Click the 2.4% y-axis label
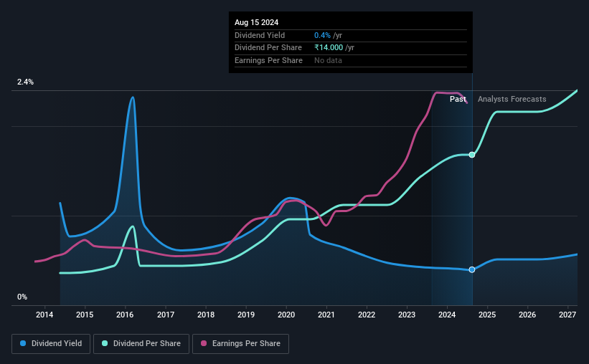The image size is (589, 364). tap(25, 82)
